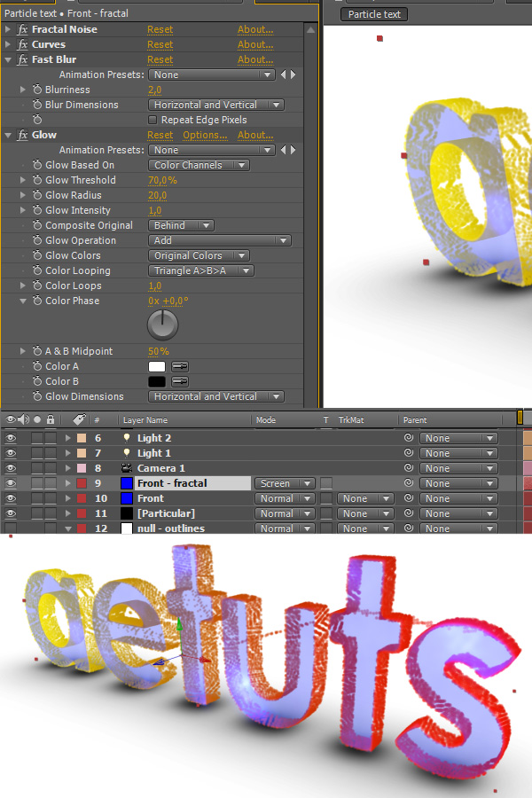Viewport: 532px width, 798px height.
Task: Toggle the preserve transparency box for Front - fractal
Action: click(x=326, y=483)
